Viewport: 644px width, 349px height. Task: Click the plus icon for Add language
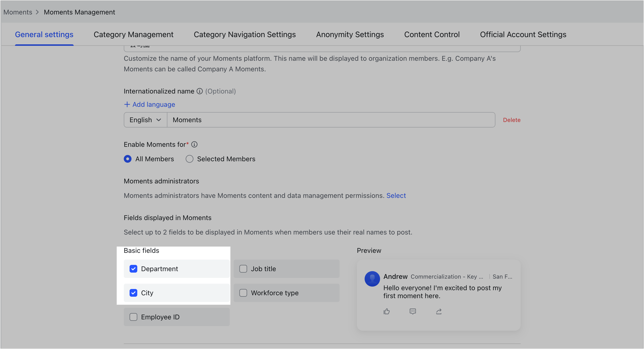pyautogui.click(x=127, y=105)
